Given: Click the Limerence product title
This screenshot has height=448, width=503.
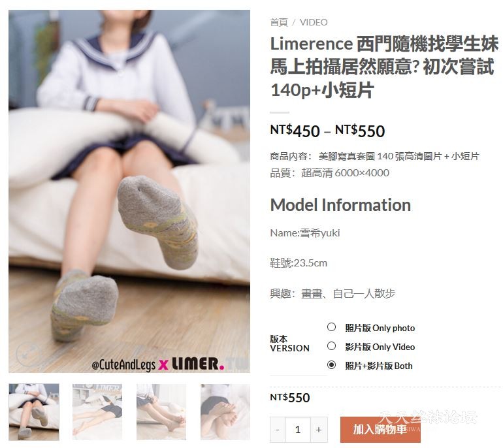Looking at the screenshot, I should click(384, 67).
